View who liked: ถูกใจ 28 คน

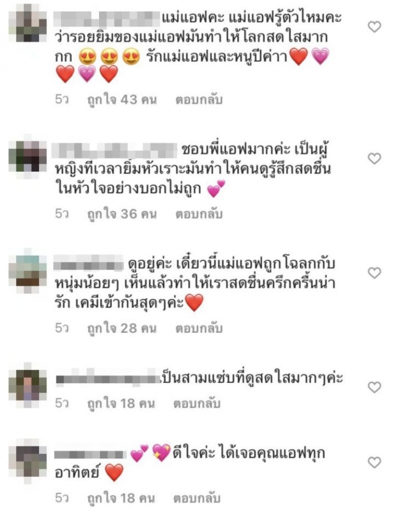[122, 328]
